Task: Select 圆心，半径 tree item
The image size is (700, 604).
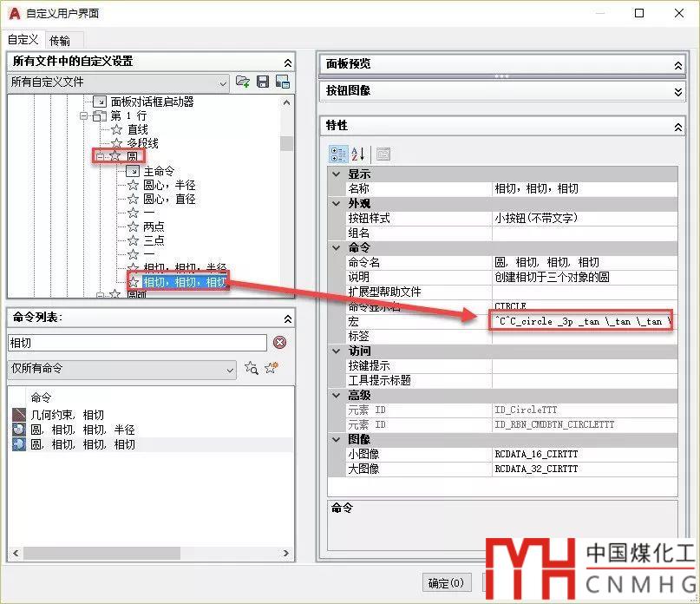Action: tap(169, 185)
